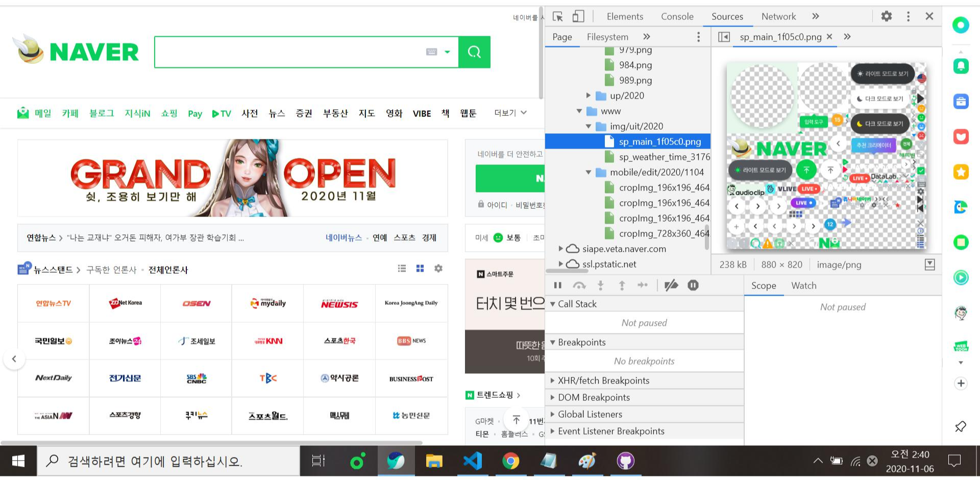Click the newsstand previous page arrow
The image size is (980, 480).
14,358
